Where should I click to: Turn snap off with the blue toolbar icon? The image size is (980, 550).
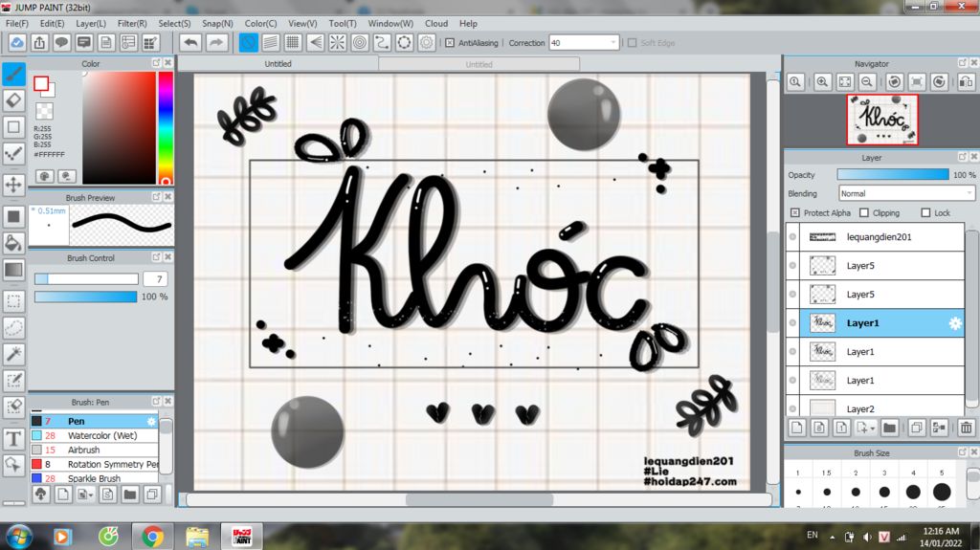(x=248, y=42)
